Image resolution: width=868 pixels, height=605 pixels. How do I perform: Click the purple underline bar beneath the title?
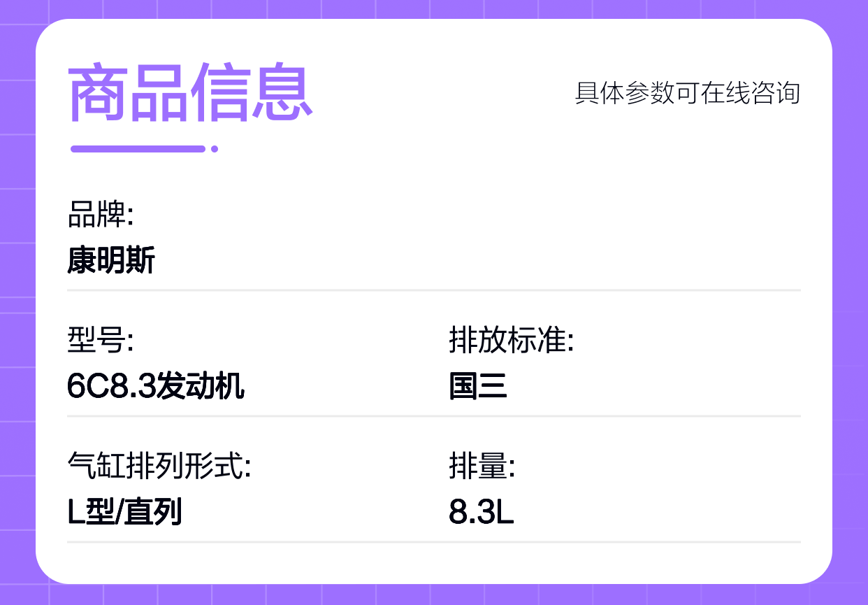point(138,148)
